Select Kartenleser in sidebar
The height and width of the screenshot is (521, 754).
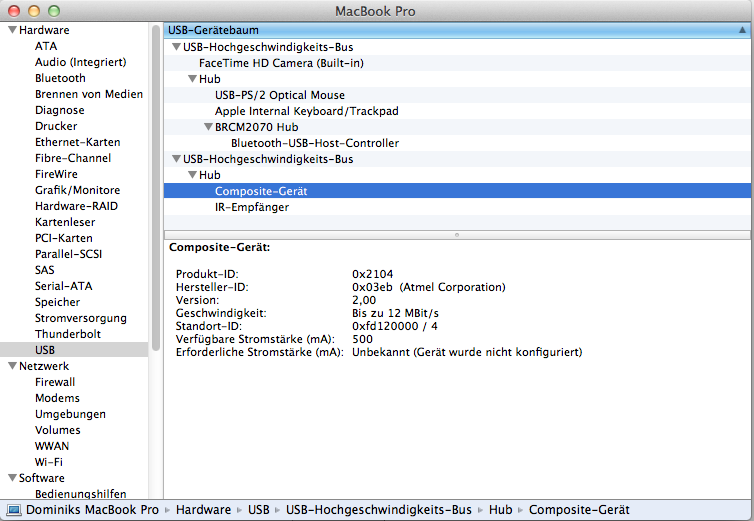click(x=65, y=222)
